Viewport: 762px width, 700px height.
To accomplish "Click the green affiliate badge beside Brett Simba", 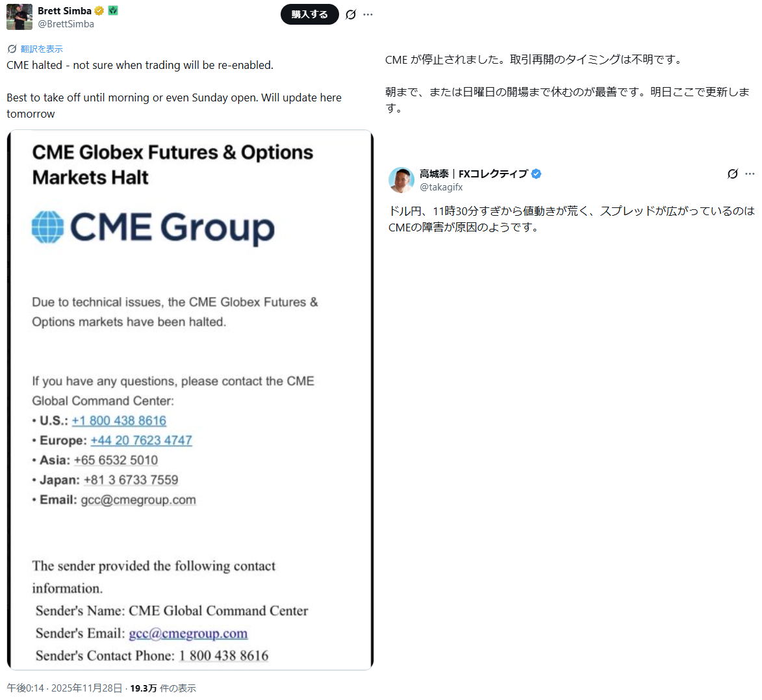I will (113, 10).
